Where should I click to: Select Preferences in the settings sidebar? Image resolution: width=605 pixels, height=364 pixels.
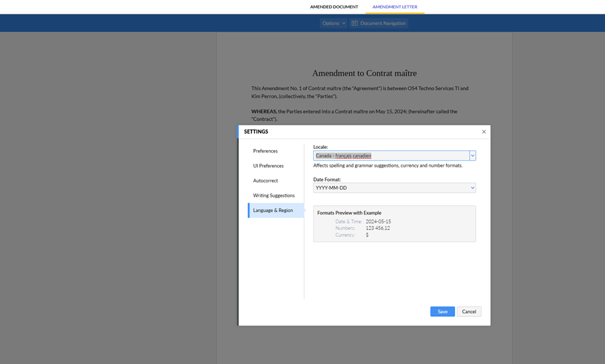[266, 151]
